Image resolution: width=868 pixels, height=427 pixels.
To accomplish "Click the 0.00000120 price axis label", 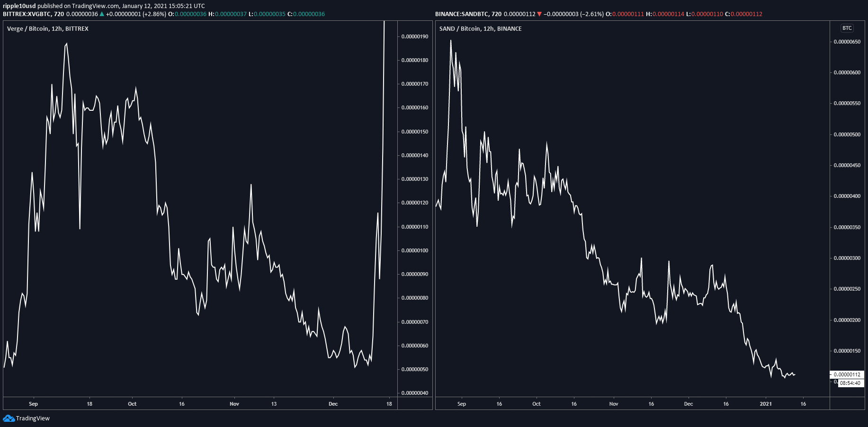I will 415,203.
